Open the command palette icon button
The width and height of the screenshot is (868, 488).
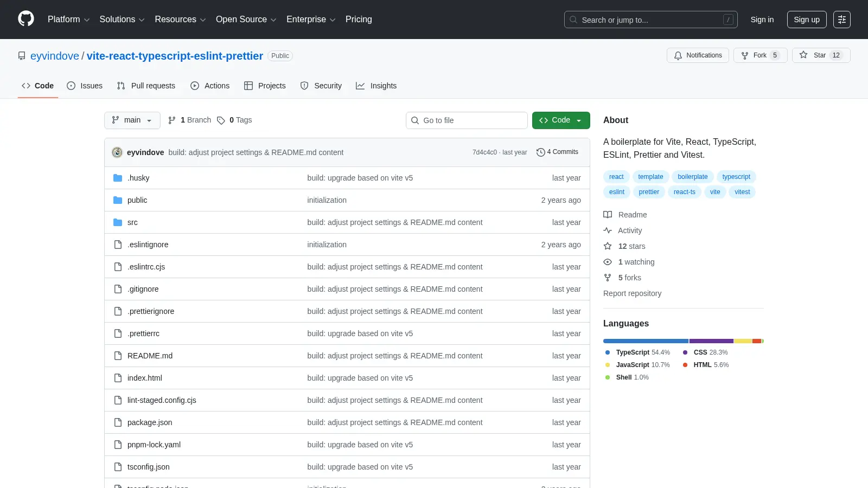pos(842,20)
